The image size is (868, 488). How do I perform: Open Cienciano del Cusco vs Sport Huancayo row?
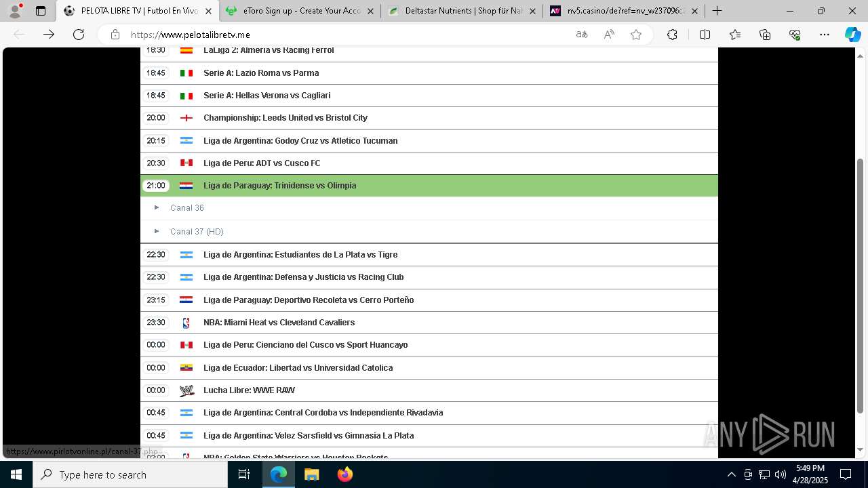tap(429, 345)
